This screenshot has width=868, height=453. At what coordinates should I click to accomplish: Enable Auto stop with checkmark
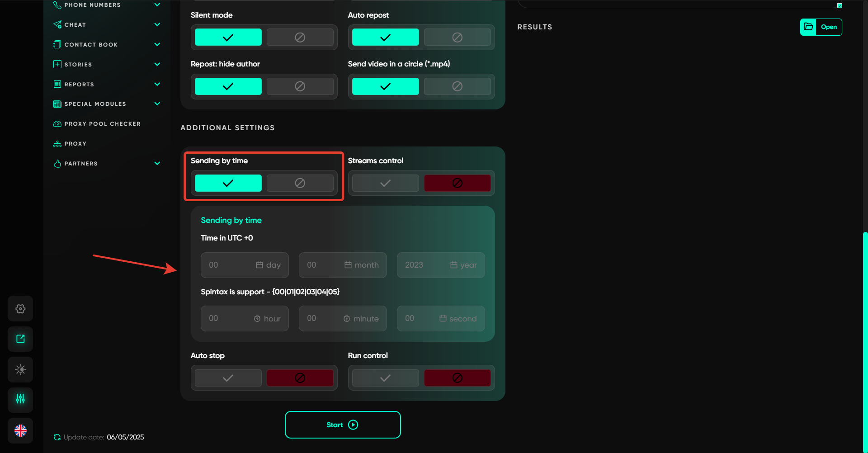[x=228, y=378]
